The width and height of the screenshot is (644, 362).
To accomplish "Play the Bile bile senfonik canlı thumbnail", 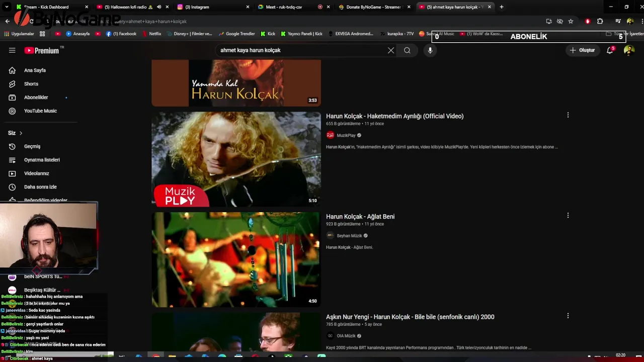I will pos(236,332).
